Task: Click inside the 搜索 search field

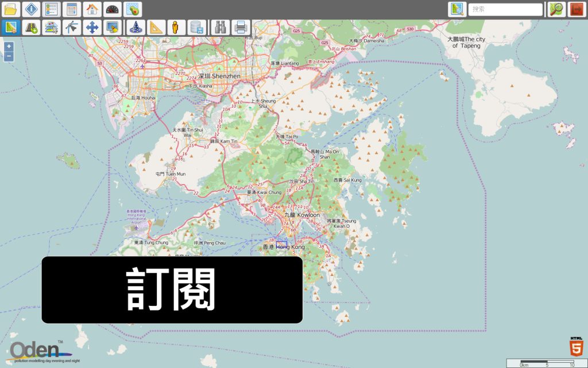Action: (505, 9)
